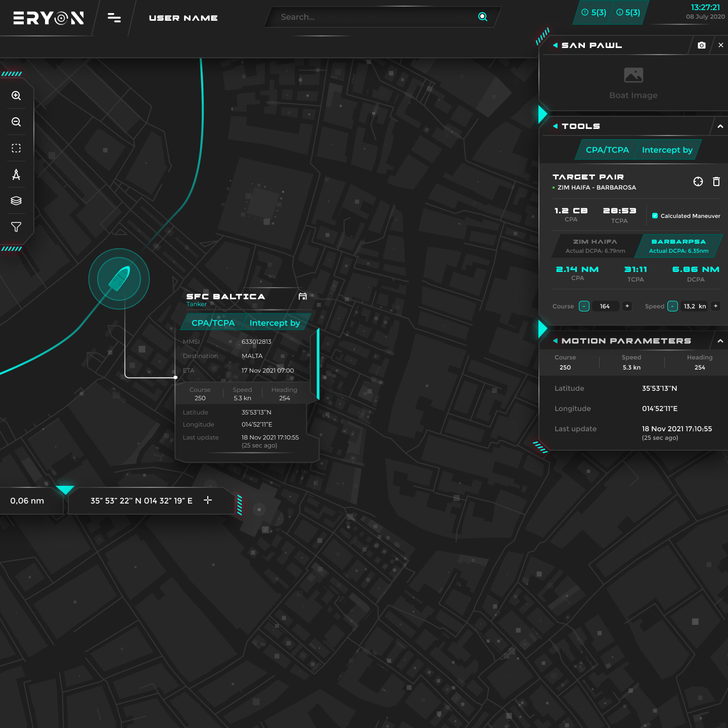Image resolution: width=728 pixels, height=728 pixels.
Task: Open Intercept by tab in SFC Baltica popup
Action: tap(275, 323)
